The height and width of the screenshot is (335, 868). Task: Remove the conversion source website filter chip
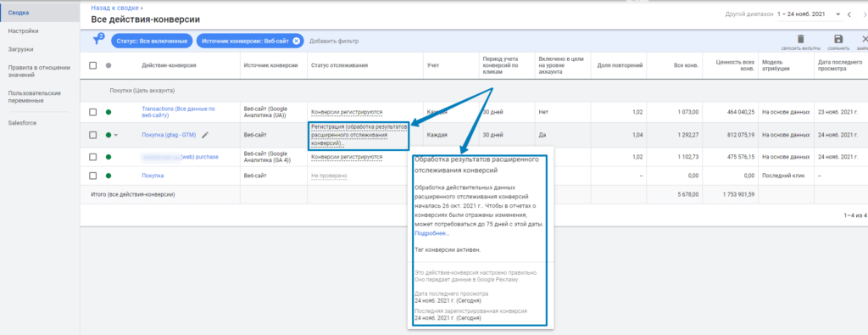click(296, 41)
